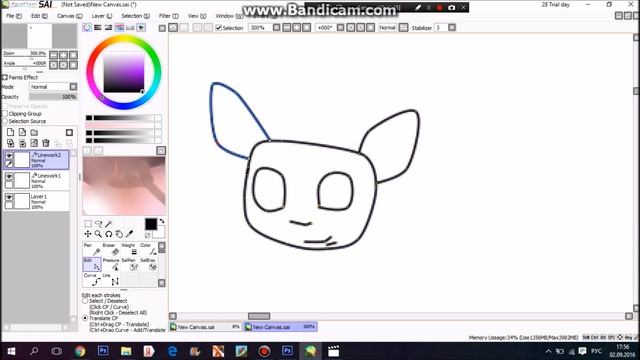Image resolution: width=640 pixels, height=360 pixels.
Task: Open the File menu
Action: [14, 16]
